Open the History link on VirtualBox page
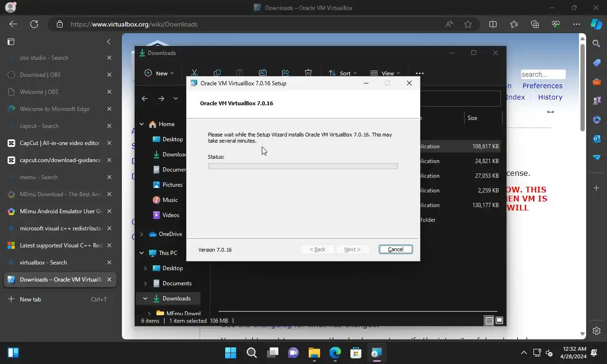607x364 pixels. [x=550, y=97]
